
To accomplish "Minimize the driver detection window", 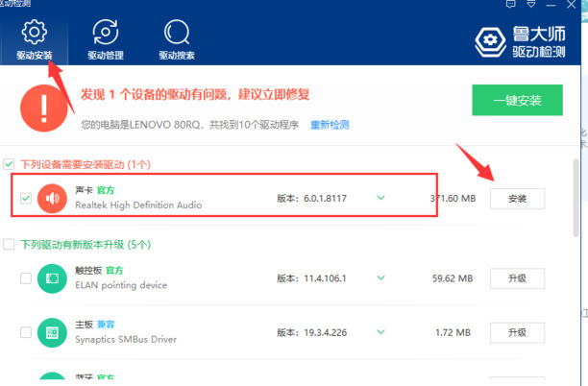I will 551,5.
